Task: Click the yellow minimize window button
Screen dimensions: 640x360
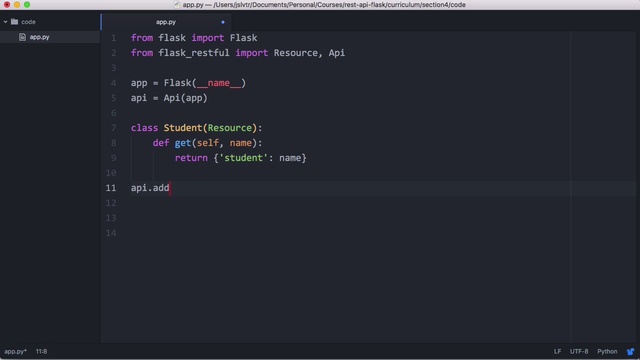Action: 17,4
